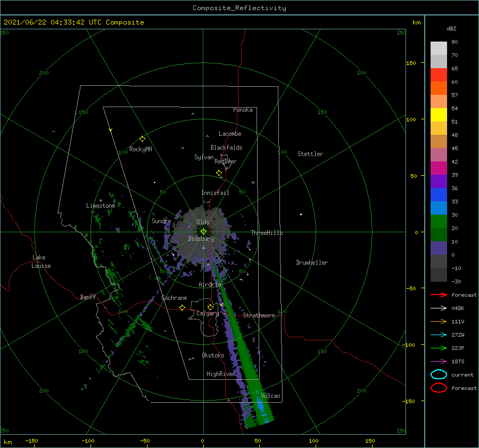479x448 pixels.
Task: Click the cyan 'current' ellipse legend icon
Action: tap(439, 374)
